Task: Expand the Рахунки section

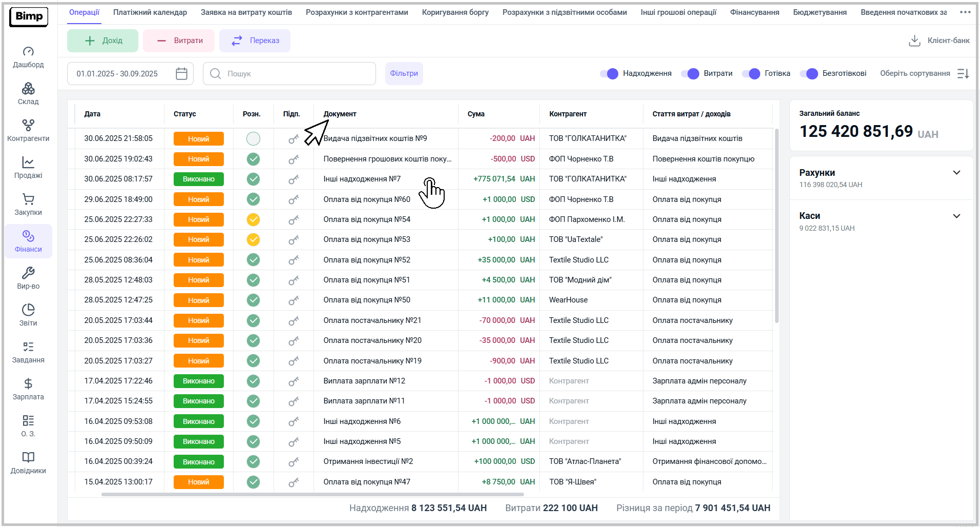Action: pyautogui.click(x=956, y=173)
